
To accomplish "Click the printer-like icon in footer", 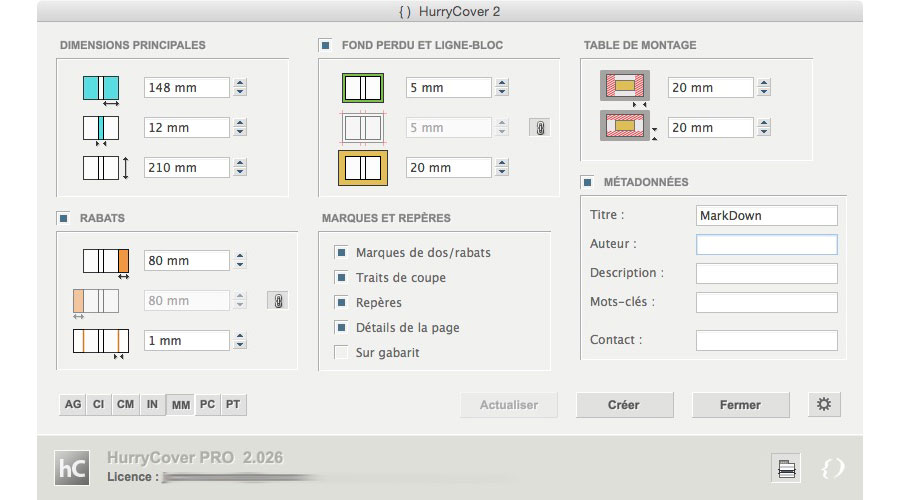I will [786, 468].
